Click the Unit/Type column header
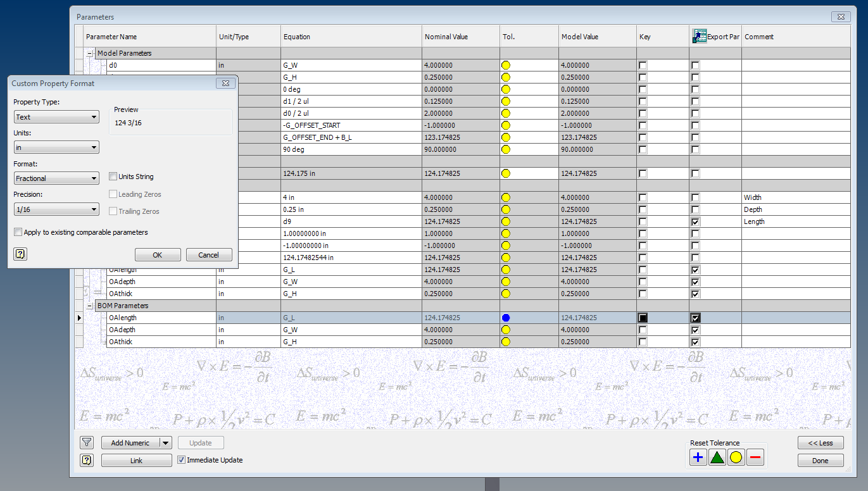 (248, 37)
